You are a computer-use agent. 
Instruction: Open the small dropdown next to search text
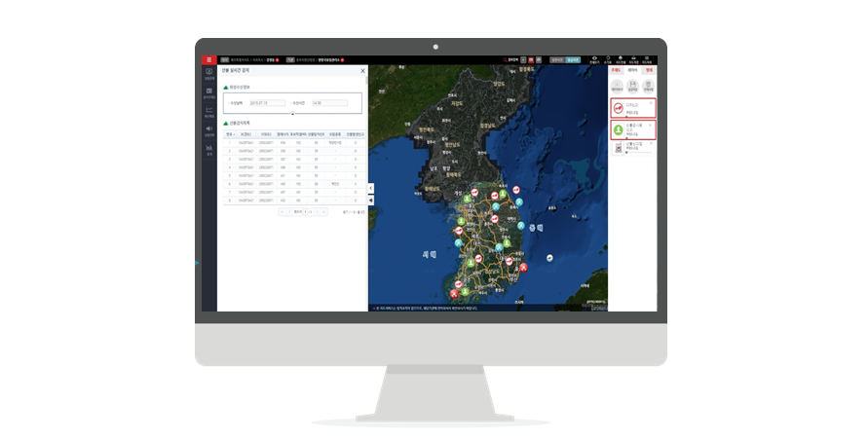[523, 59]
